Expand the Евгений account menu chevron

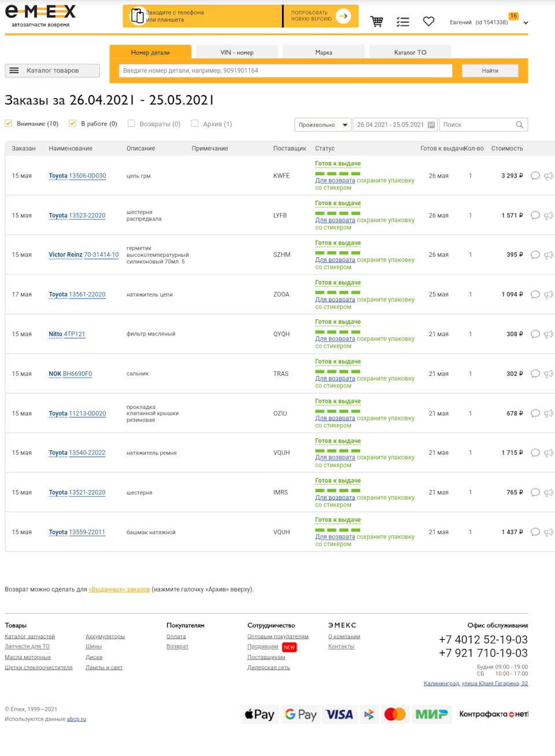pyautogui.click(x=526, y=23)
